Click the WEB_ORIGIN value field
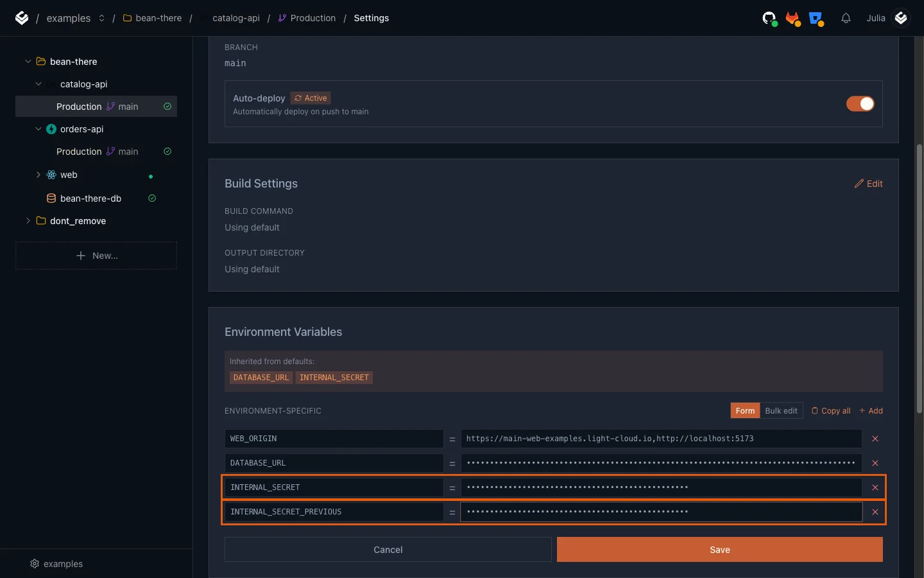 (x=661, y=439)
